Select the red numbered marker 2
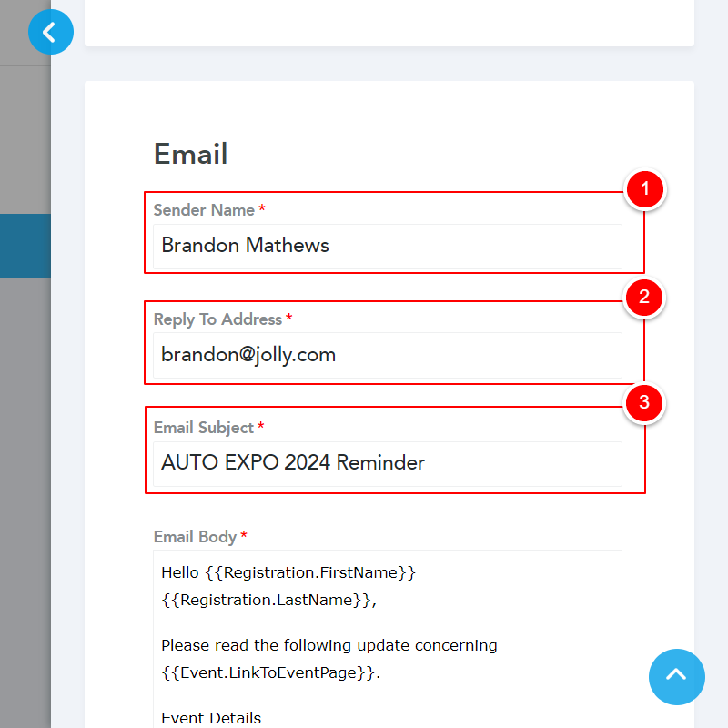The width and height of the screenshot is (728, 728). [x=644, y=298]
